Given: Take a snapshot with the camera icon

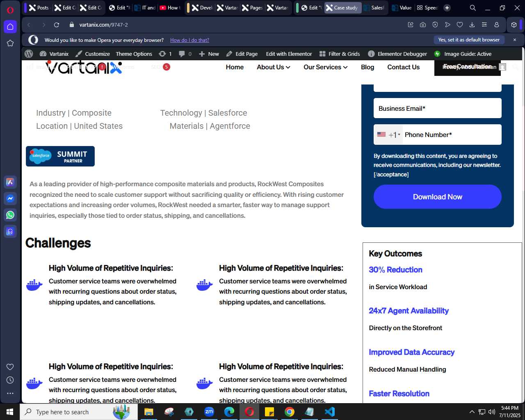Looking at the screenshot, I should pyautogui.click(x=423, y=25).
